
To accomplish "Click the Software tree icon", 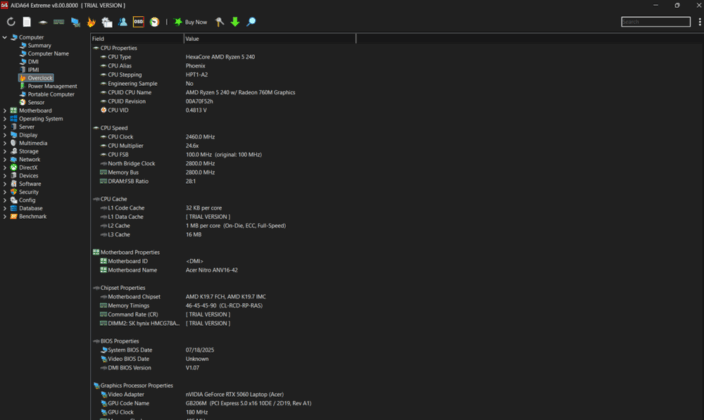I will tap(13, 184).
